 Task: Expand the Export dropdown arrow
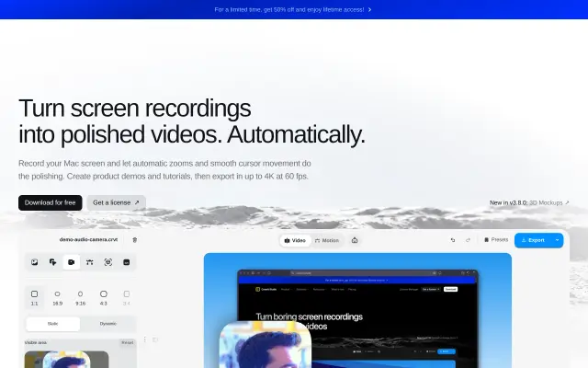pos(558,240)
